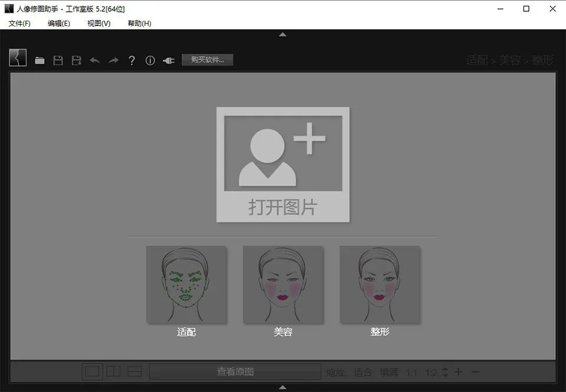Open the 视图(V) menu
Screen dimensions: 566x392
click(x=98, y=24)
